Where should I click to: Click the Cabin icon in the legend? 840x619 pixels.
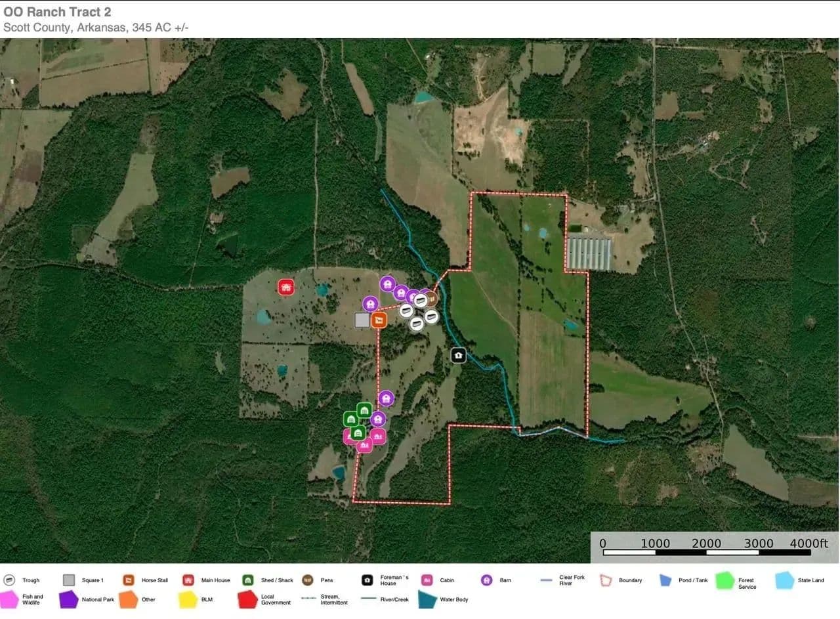pyautogui.click(x=427, y=580)
